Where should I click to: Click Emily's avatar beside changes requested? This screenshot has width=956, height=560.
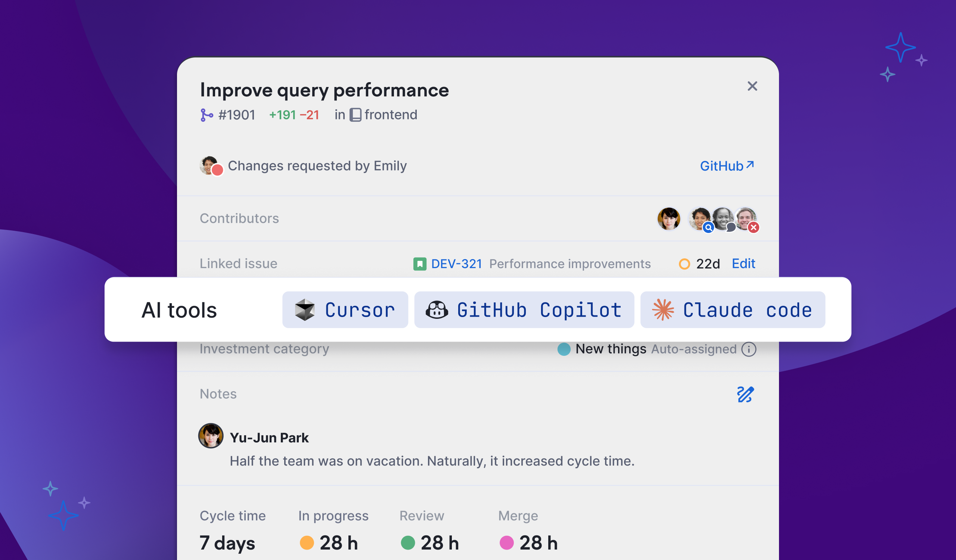[x=209, y=166]
